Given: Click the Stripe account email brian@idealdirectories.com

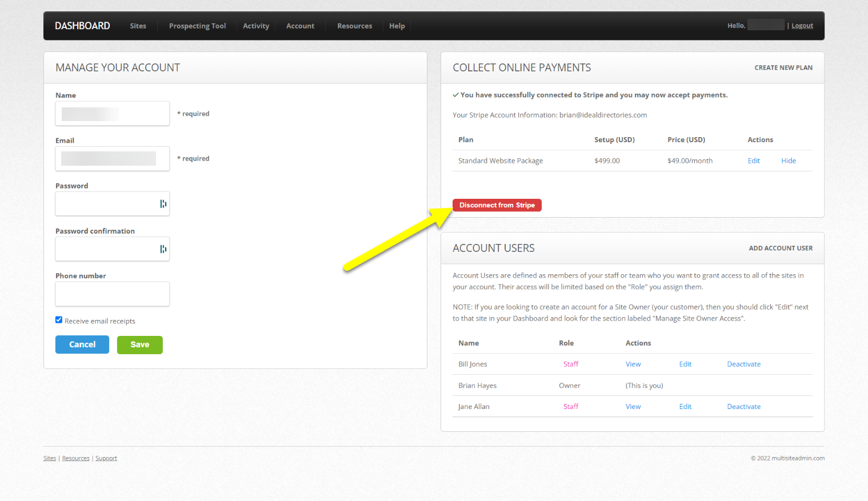Looking at the screenshot, I should [x=603, y=115].
